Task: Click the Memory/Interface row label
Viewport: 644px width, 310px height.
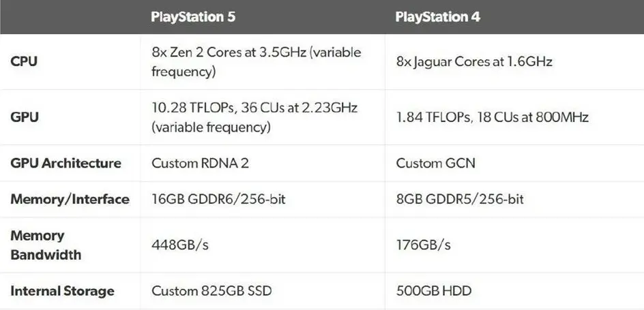Action: [x=70, y=199]
